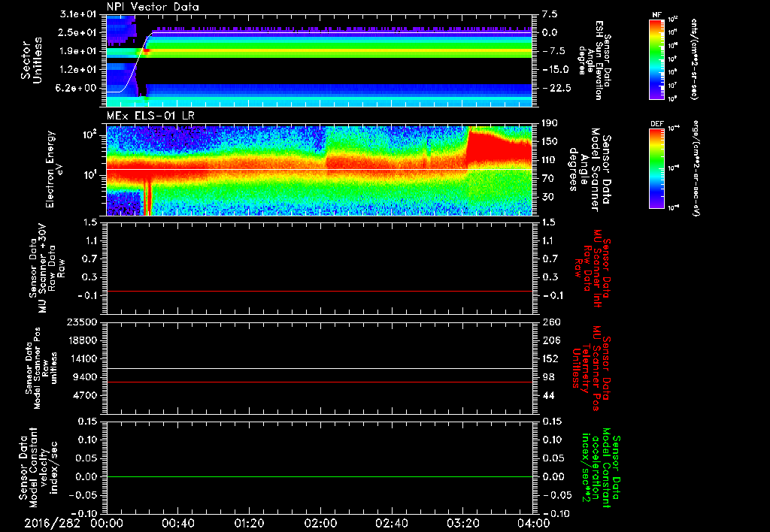The image size is (770, 532).
Task: Click the Sector Unitless axis label
Action: [32, 60]
